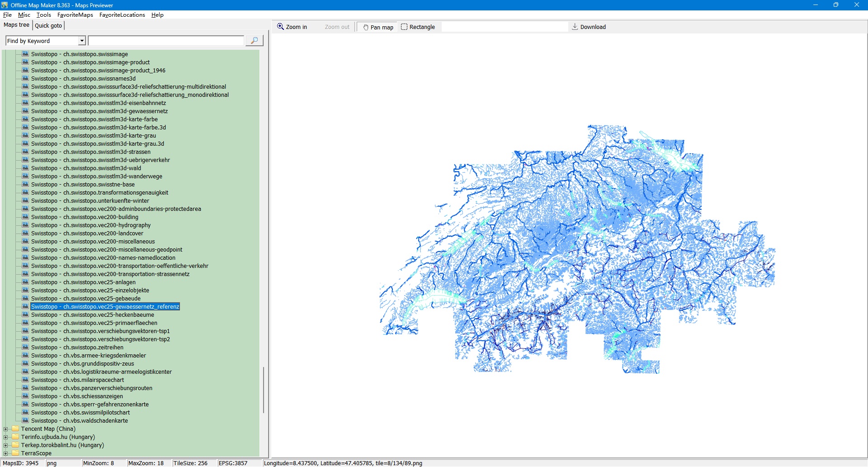Screen dimensions: 868x467
Task: Expand the Terinfo.ujbuda.hu (Hungary) node
Action: click(6, 437)
